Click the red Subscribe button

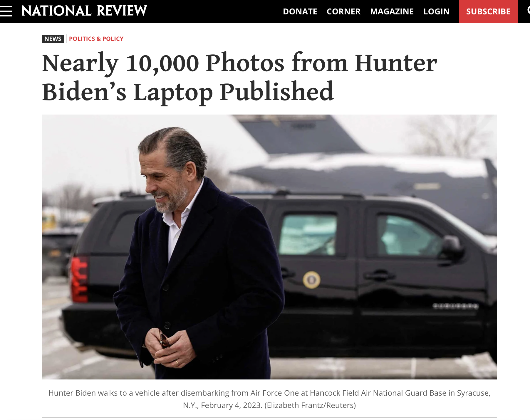pos(488,11)
